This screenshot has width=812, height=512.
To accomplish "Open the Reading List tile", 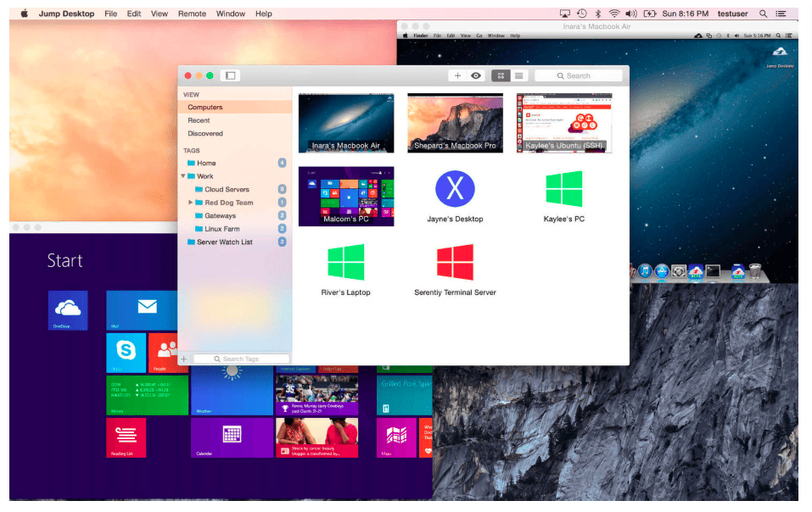I will coord(126,437).
